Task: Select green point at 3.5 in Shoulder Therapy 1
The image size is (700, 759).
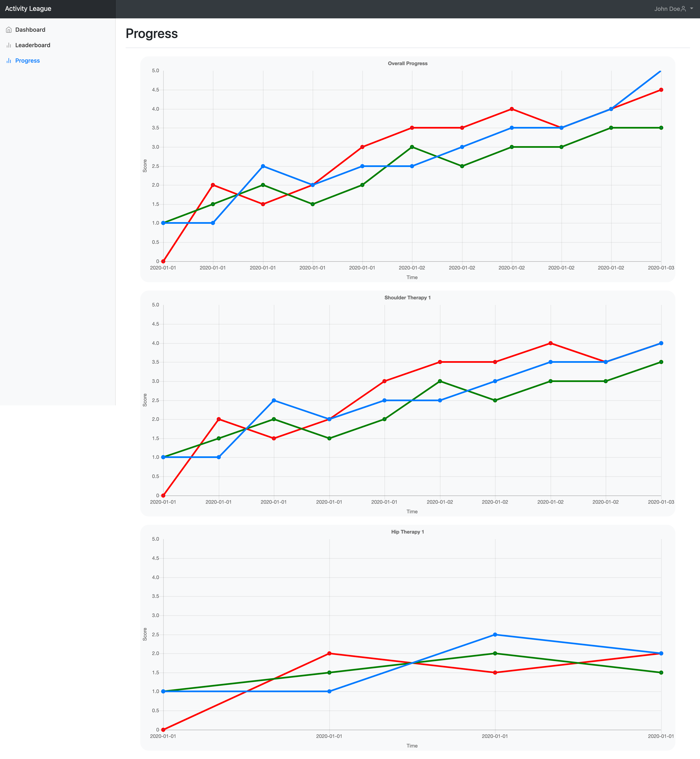Action: tap(661, 362)
